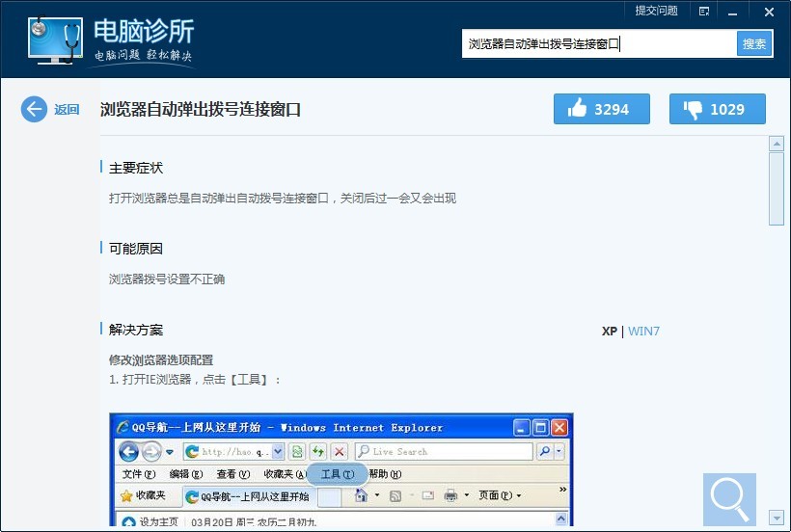Viewport: 791px width, 532px height.
Task: Switch to the XP solution tab
Action: (609, 331)
